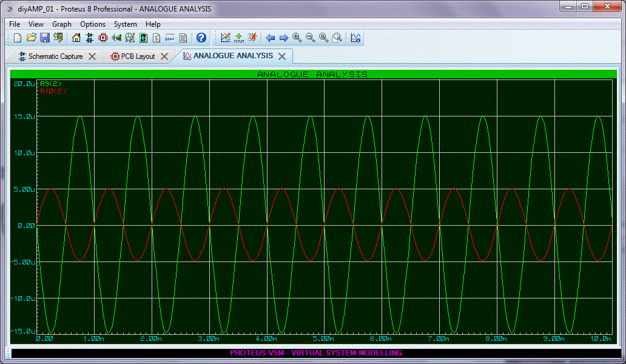Click the ANALOGUE ANALYSIS graph title bar
This screenshot has height=364, width=626.
coord(312,75)
